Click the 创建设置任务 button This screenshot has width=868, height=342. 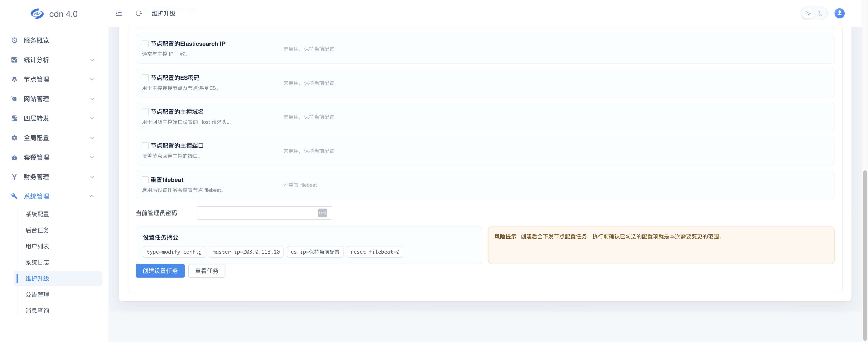click(160, 271)
